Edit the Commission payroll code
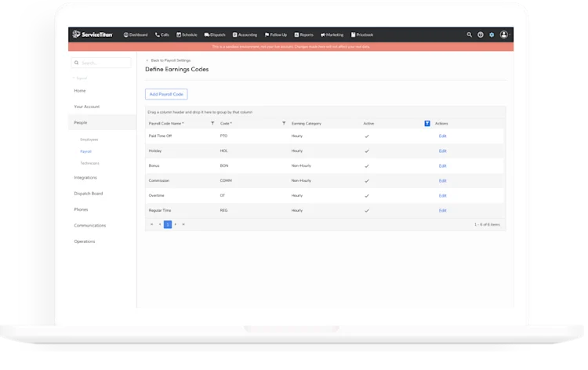The height and width of the screenshot is (370, 588). [442, 181]
